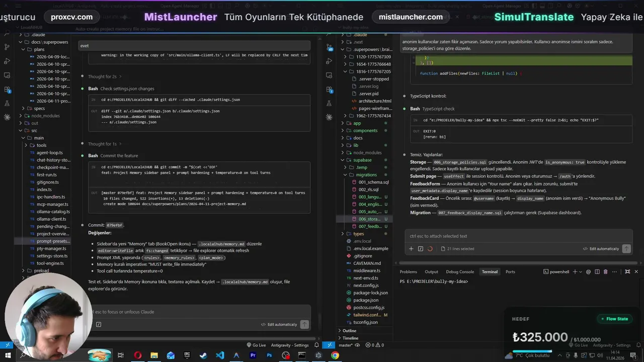Maximize the terminal panel size
The width and height of the screenshot is (644, 362).
(x=626, y=271)
